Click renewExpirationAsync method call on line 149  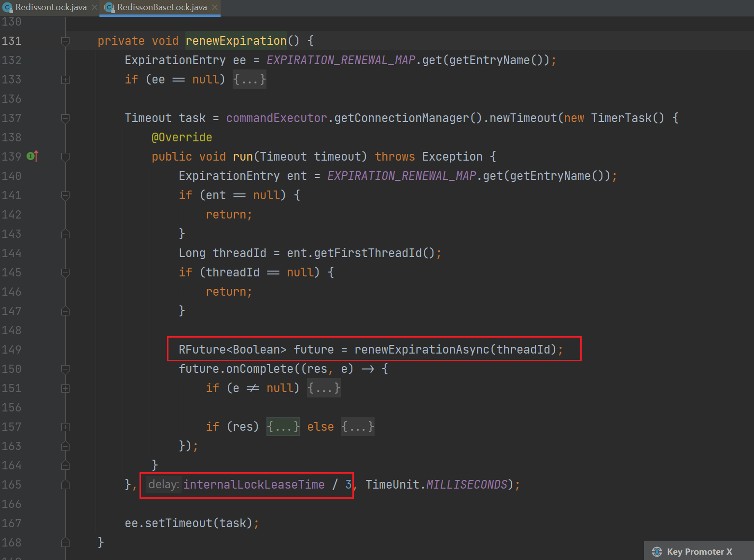tap(421, 350)
